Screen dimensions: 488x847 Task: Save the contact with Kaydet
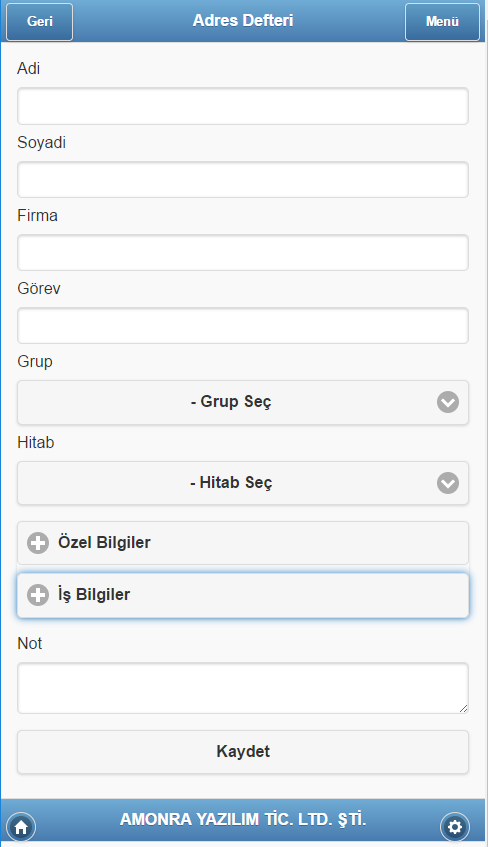click(x=243, y=752)
